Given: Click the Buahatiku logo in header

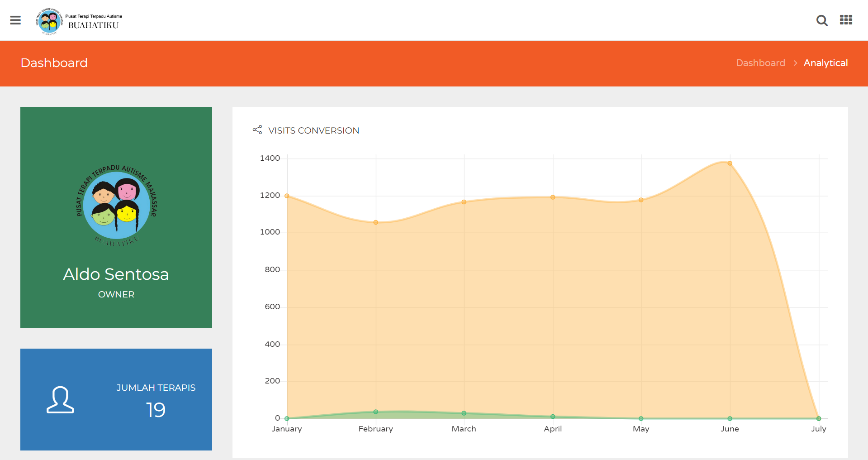Looking at the screenshot, I should coord(80,21).
